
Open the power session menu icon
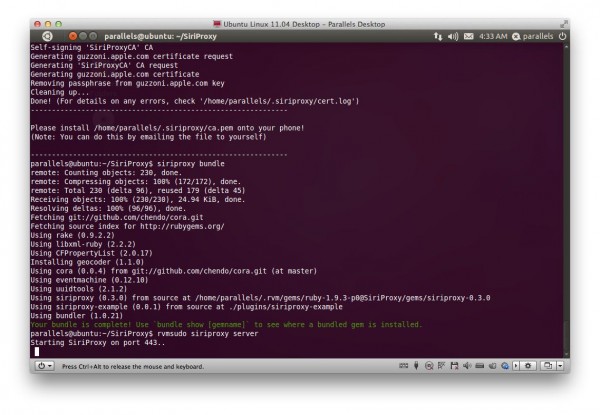[x=562, y=36]
